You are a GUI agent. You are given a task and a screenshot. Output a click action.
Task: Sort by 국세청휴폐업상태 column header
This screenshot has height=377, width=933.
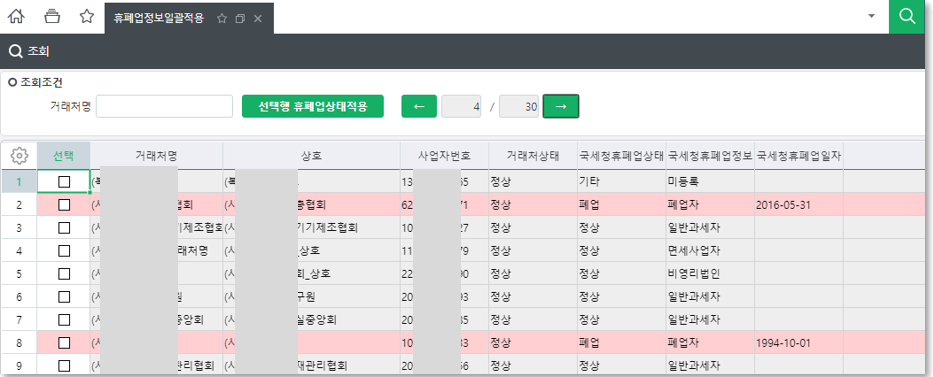621,156
